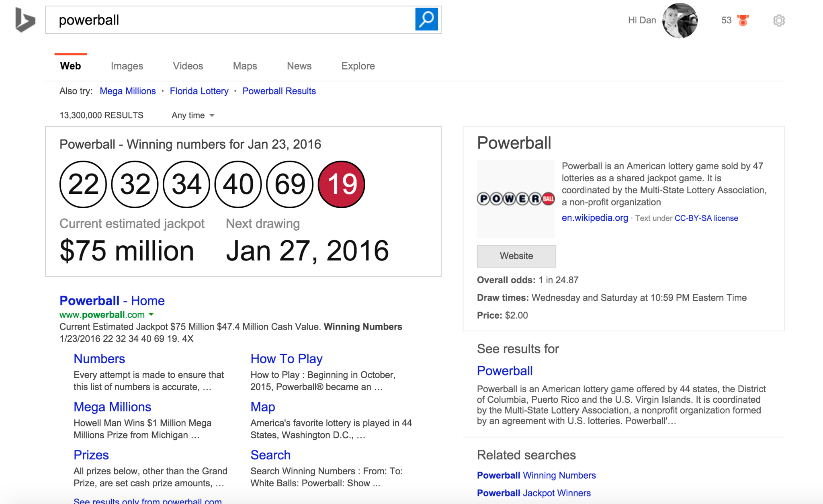The height and width of the screenshot is (504, 823).
Task: Open the How To Play sitelink
Action: pyautogui.click(x=287, y=359)
